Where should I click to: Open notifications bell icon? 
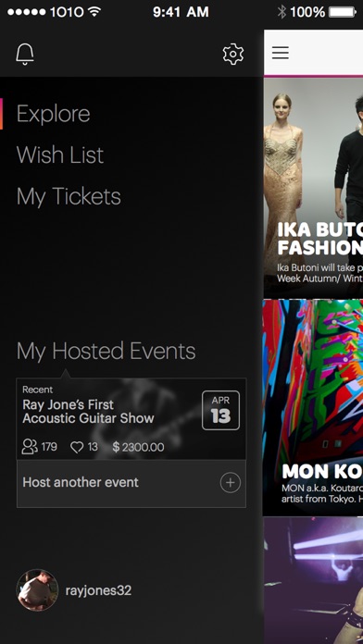(25, 54)
